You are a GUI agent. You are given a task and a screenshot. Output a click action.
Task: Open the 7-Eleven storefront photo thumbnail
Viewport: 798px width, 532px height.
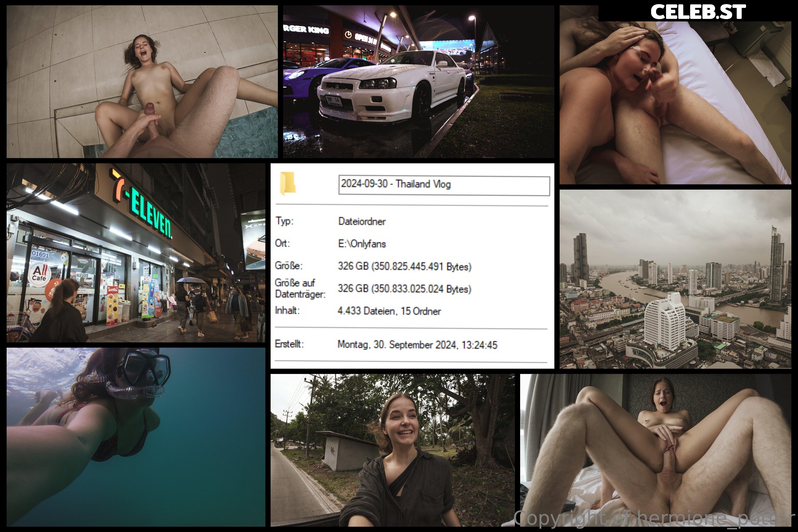click(x=136, y=253)
